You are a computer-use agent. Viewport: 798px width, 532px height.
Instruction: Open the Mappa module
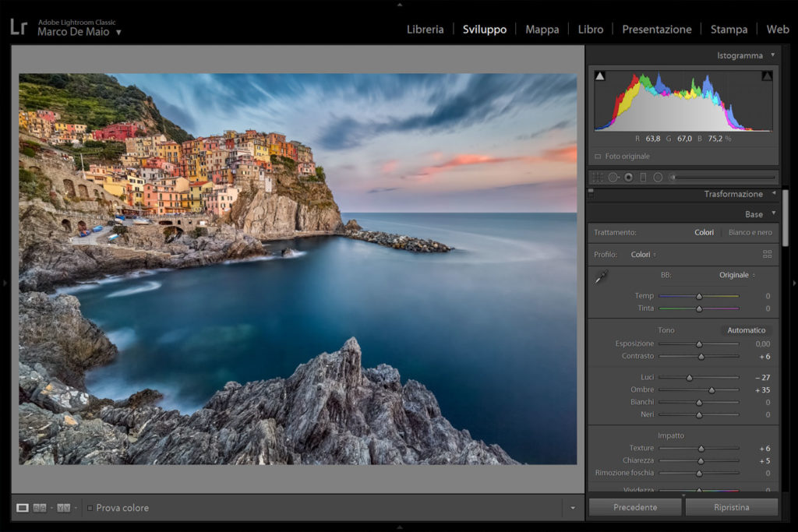(x=542, y=30)
